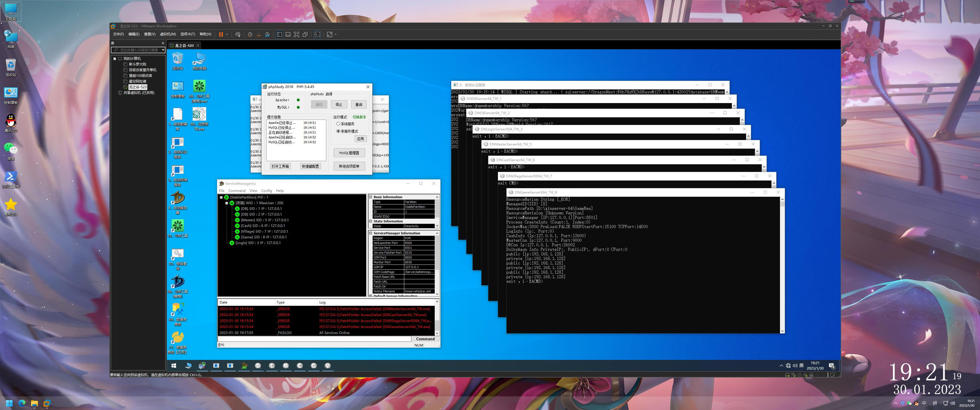Click the VMware pause VM button
Screen dimensions: 980x410
point(221,35)
